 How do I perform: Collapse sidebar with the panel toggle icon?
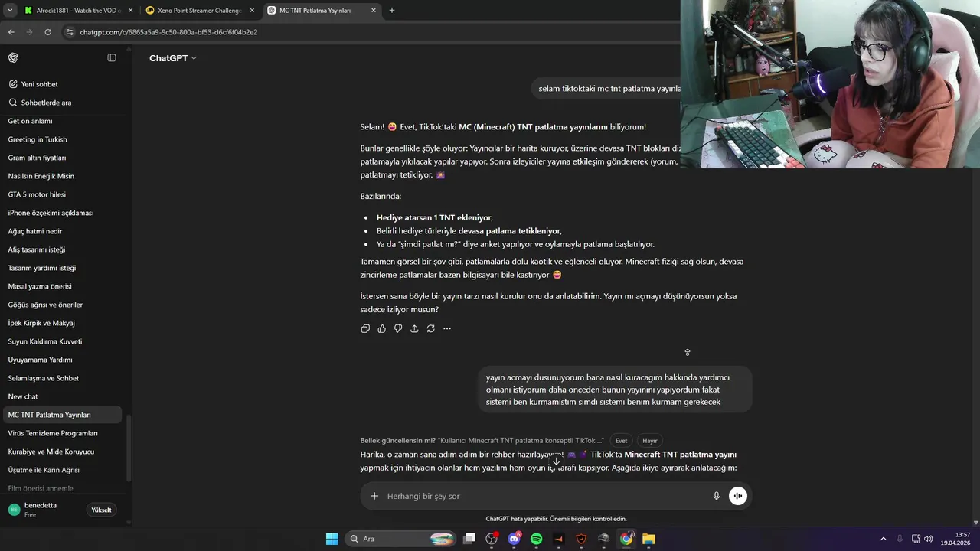(x=112, y=58)
